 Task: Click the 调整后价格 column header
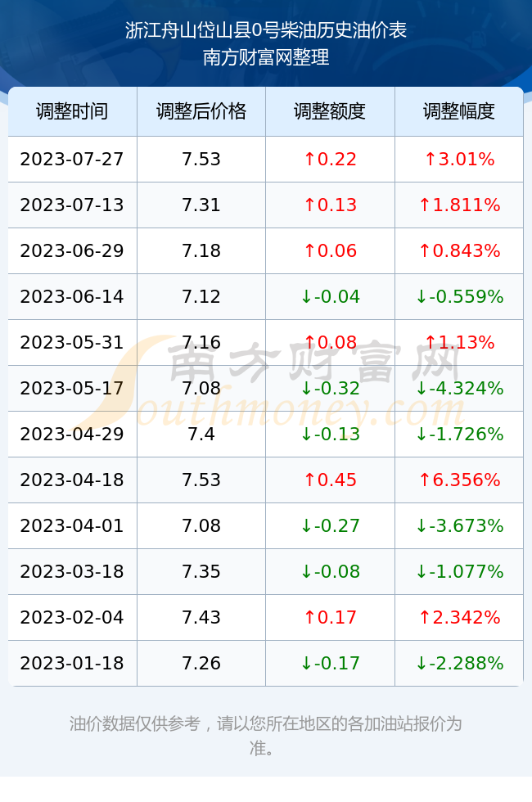tap(201, 111)
